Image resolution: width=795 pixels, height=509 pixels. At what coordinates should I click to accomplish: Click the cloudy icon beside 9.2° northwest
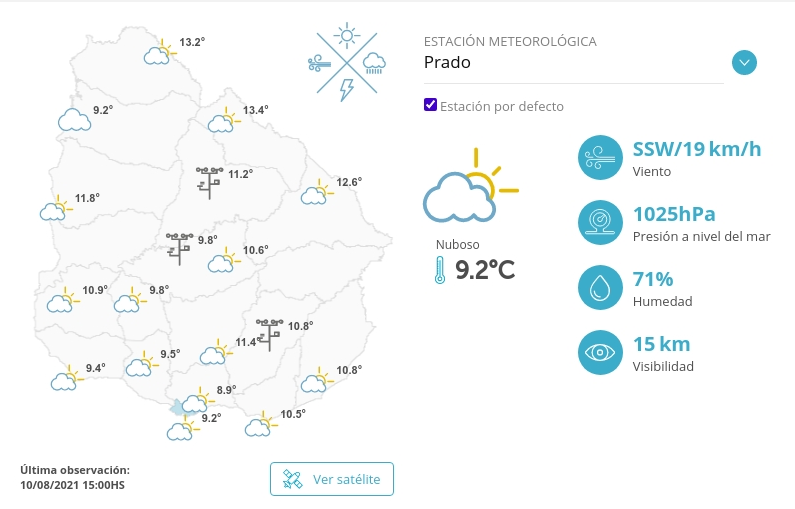74,121
